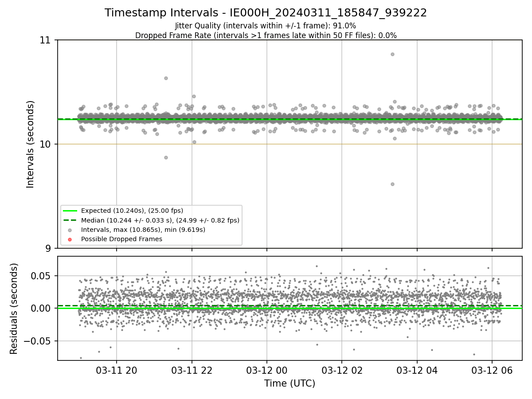Click the highest outlier point near 10.865 seconds
The image size is (532, 399).
[392, 54]
